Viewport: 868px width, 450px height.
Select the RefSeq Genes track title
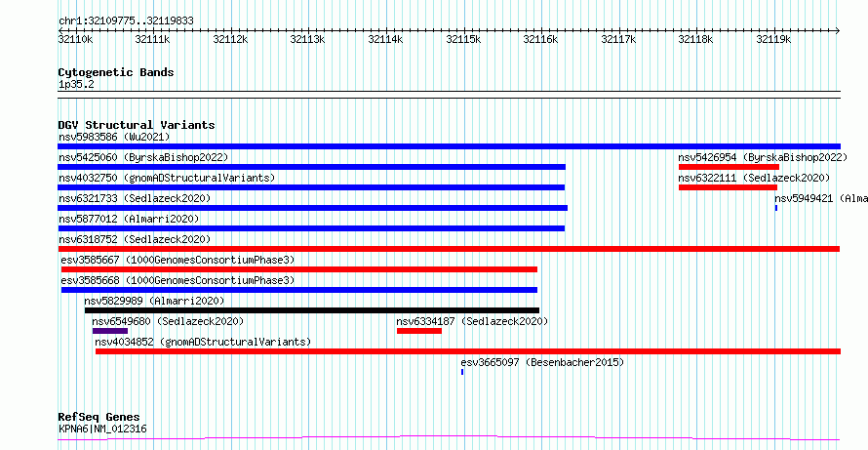pos(99,417)
